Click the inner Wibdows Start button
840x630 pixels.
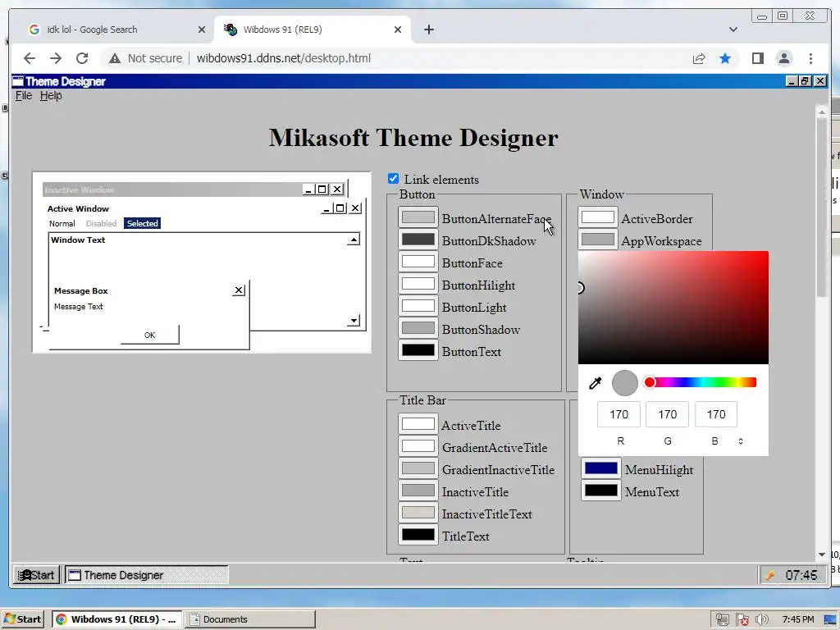(36, 575)
